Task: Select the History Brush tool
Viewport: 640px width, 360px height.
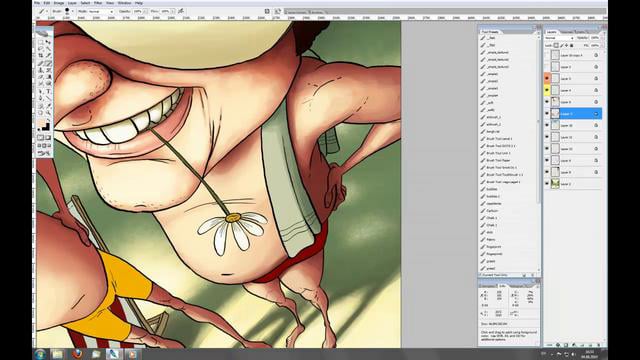Action: 49,70
